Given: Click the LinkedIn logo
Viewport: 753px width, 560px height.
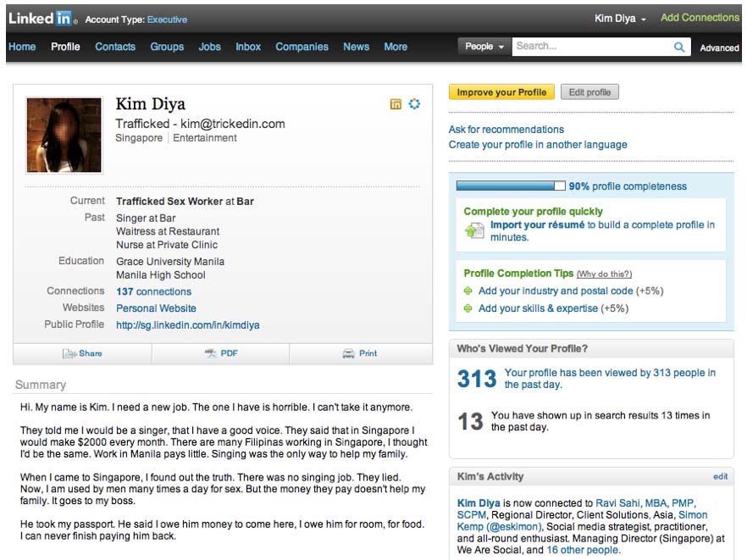Looking at the screenshot, I should pyautogui.click(x=42, y=19).
